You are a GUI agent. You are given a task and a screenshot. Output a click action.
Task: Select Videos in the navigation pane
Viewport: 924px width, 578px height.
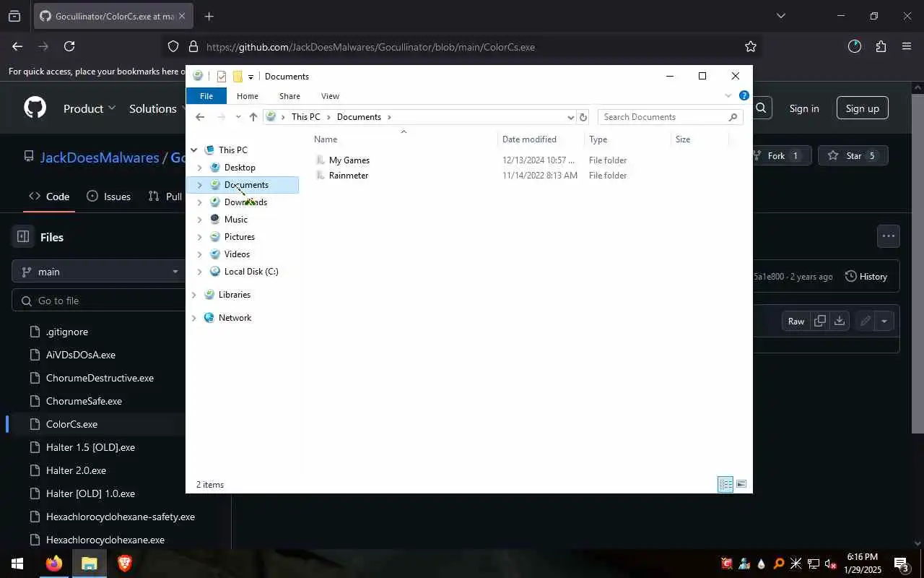click(237, 254)
